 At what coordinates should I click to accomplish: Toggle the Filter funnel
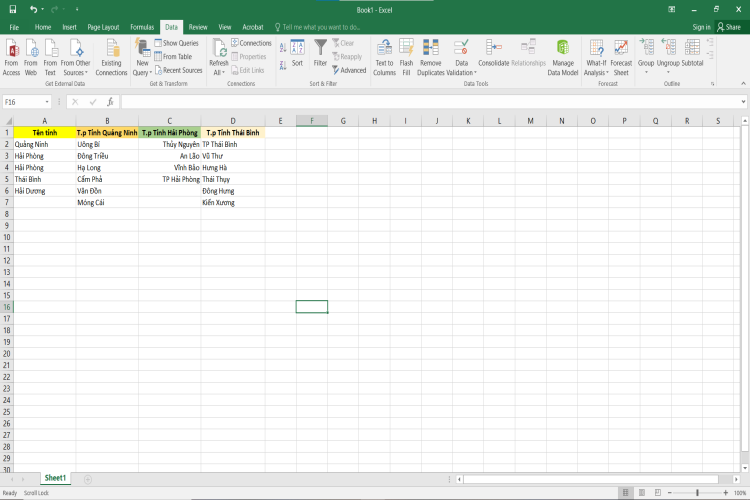click(320, 53)
